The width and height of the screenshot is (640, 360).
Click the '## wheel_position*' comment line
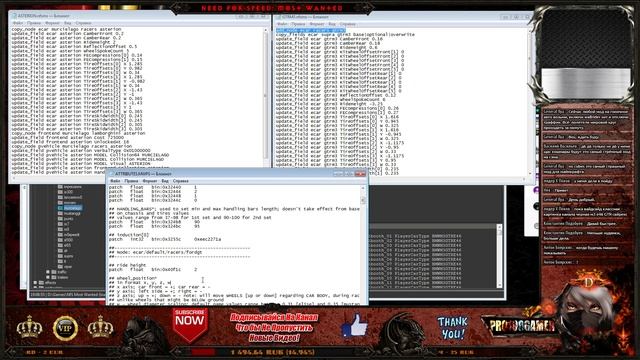pyautogui.click(x=133, y=278)
